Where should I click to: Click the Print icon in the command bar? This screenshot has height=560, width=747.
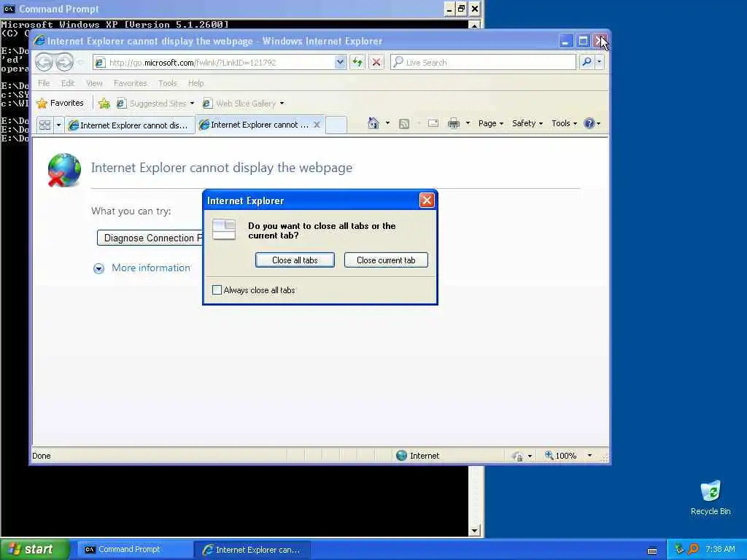coord(454,123)
